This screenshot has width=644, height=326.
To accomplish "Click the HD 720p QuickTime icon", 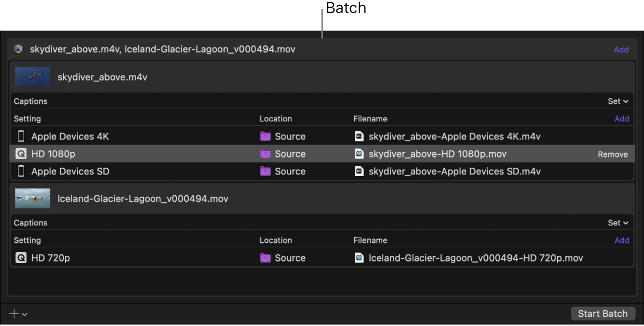I will (x=21, y=258).
